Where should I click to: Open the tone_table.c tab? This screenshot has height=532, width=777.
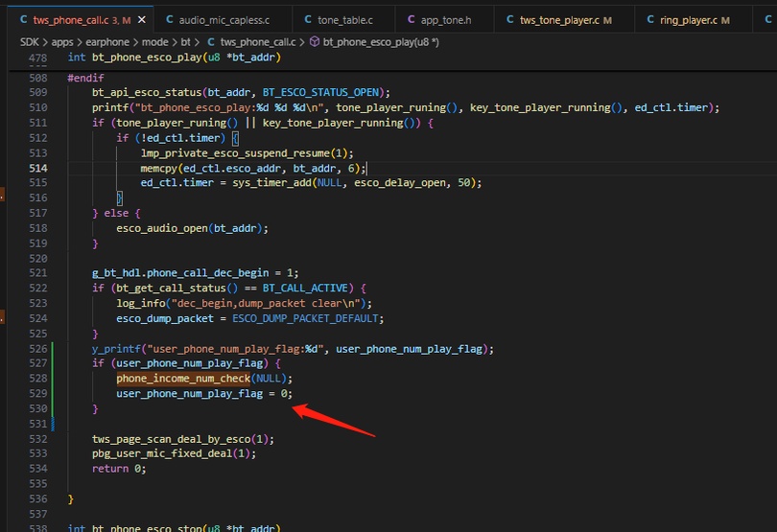point(339,20)
